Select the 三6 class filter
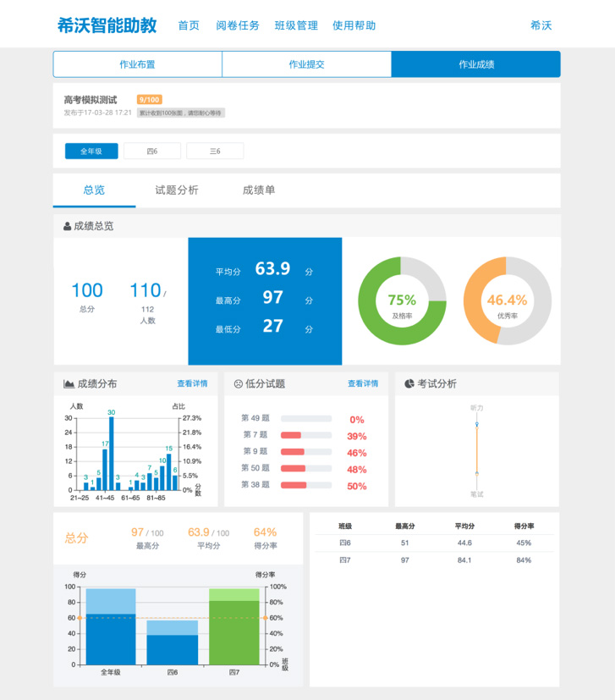Viewport: 615px width, 700px height. (x=215, y=152)
